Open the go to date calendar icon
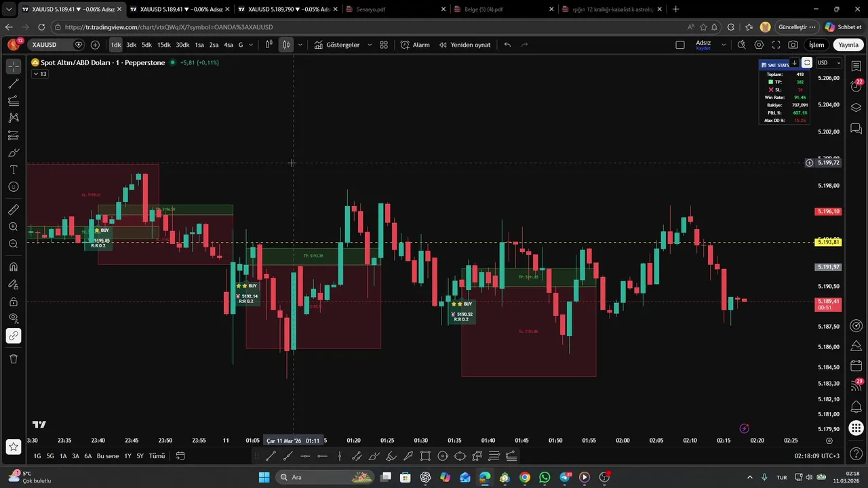The width and height of the screenshot is (868, 488). 180,456
